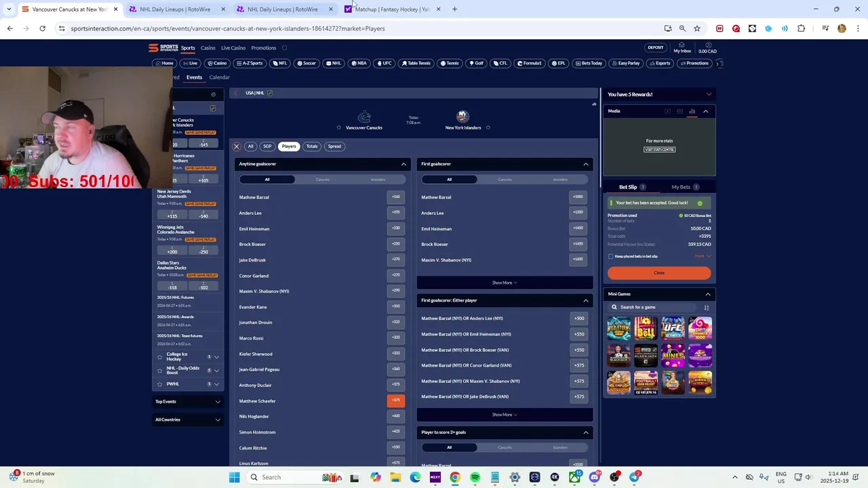Viewport: 868px width, 488px height.
Task: Switch to the SGP market tab
Action: [267, 146]
